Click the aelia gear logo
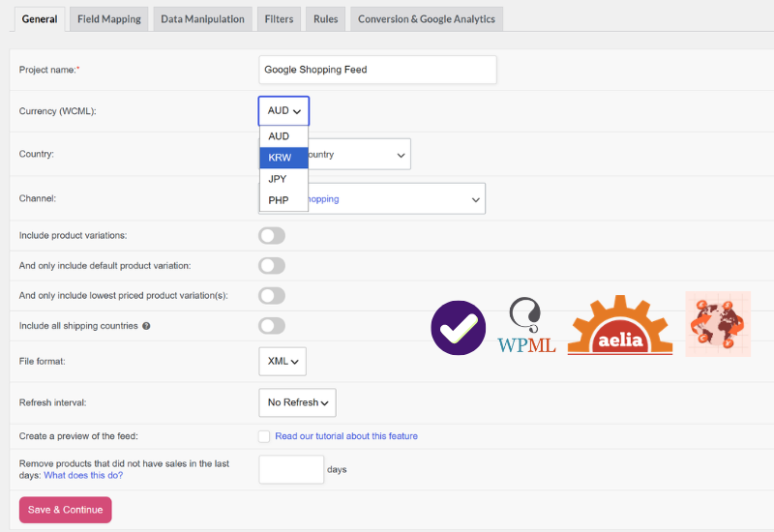Image resolution: width=774 pixels, height=532 pixels. (x=620, y=325)
